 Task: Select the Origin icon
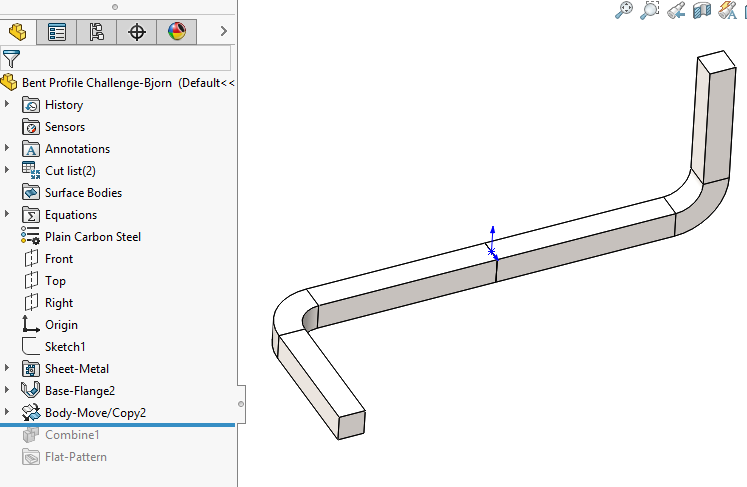(31, 325)
